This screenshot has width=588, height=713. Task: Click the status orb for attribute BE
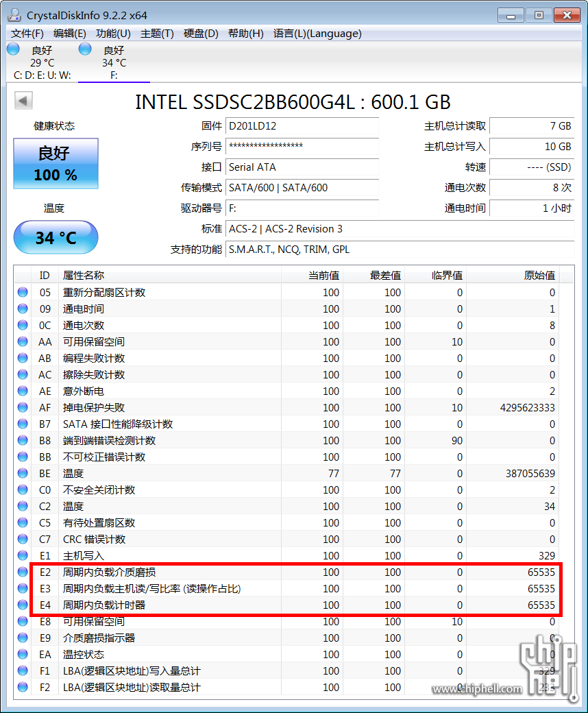coord(23,473)
